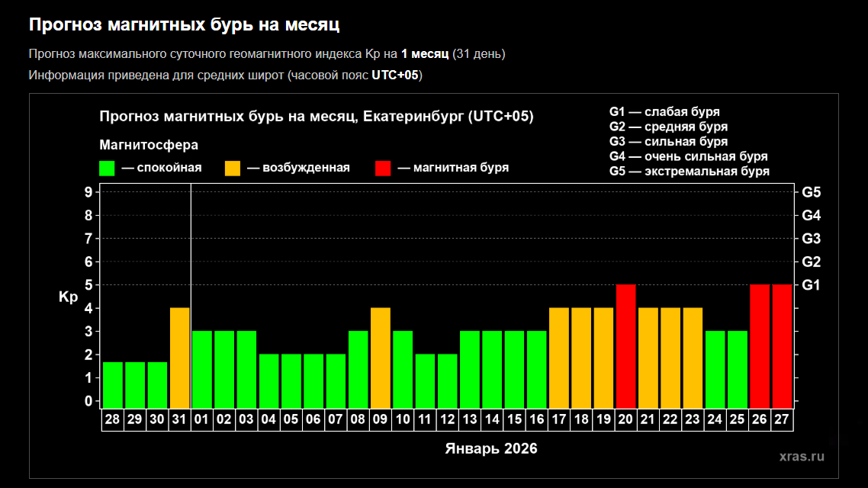Click the orange 'возбужденная' legend swatch
Screen dimensions: 868x488
[233, 168]
